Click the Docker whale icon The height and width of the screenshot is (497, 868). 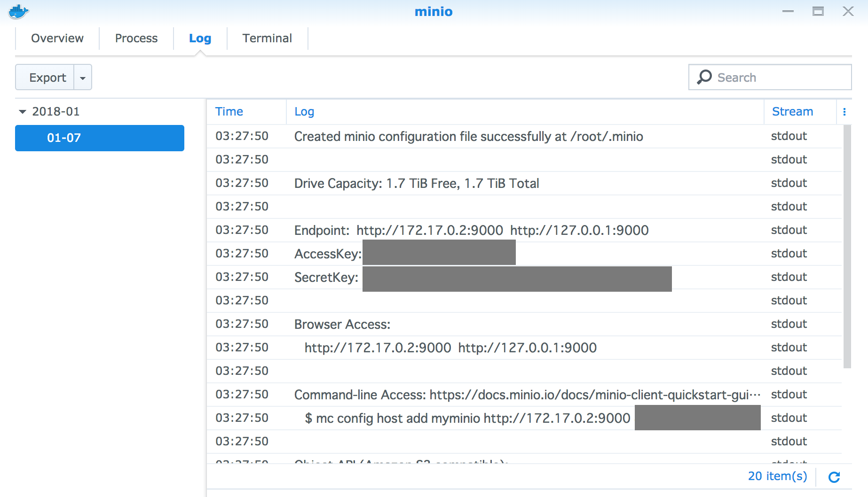pyautogui.click(x=18, y=11)
